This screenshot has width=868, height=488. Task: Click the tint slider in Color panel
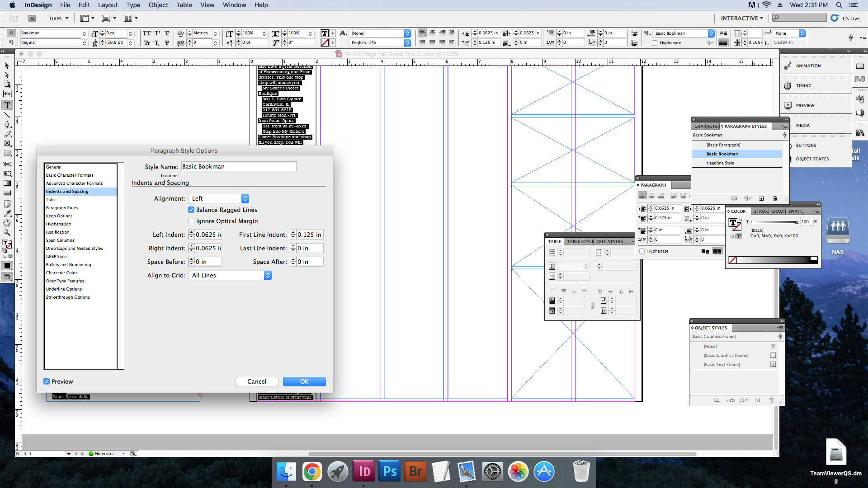(774, 222)
